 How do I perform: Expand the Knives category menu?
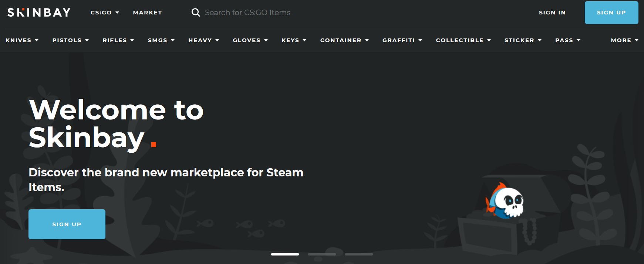[x=22, y=40]
